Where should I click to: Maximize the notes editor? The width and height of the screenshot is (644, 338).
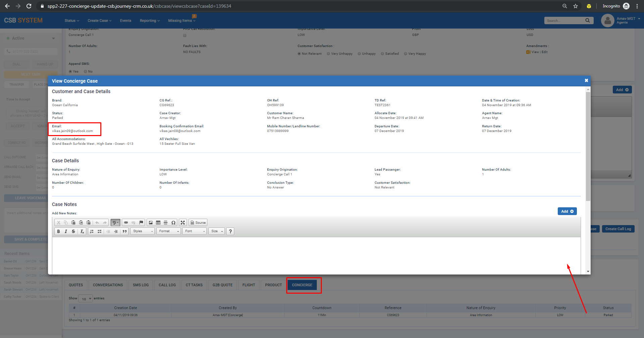click(183, 222)
